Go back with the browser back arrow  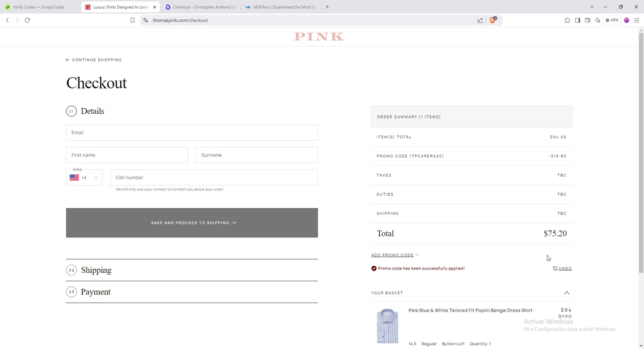7,20
